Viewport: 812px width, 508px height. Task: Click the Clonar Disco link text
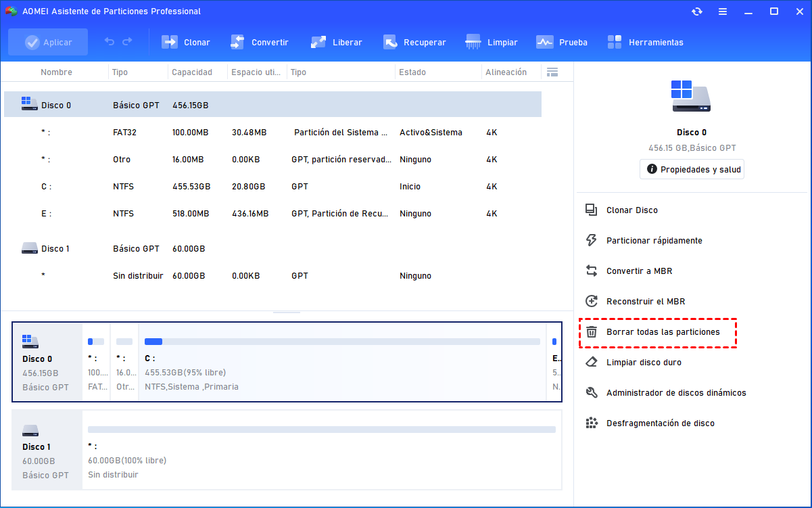point(632,210)
